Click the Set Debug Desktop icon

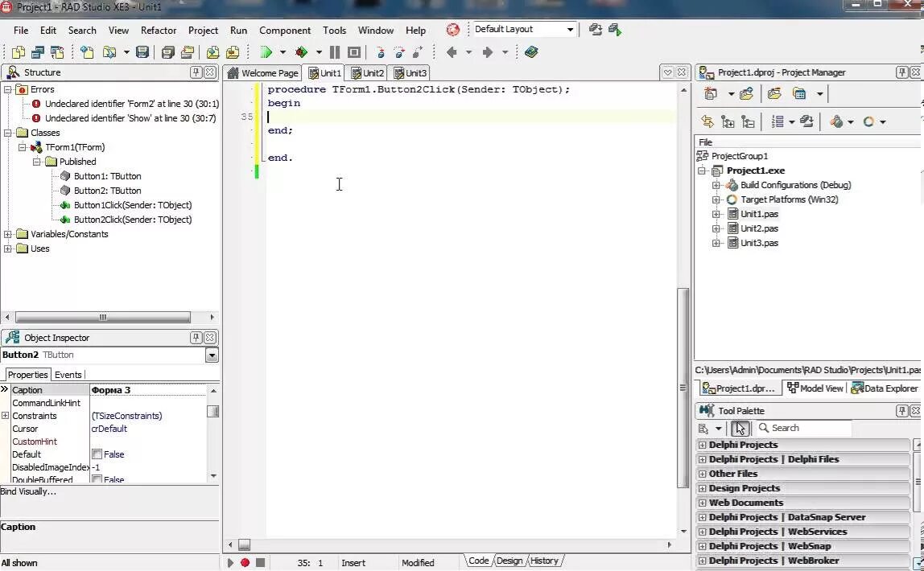point(615,30)
